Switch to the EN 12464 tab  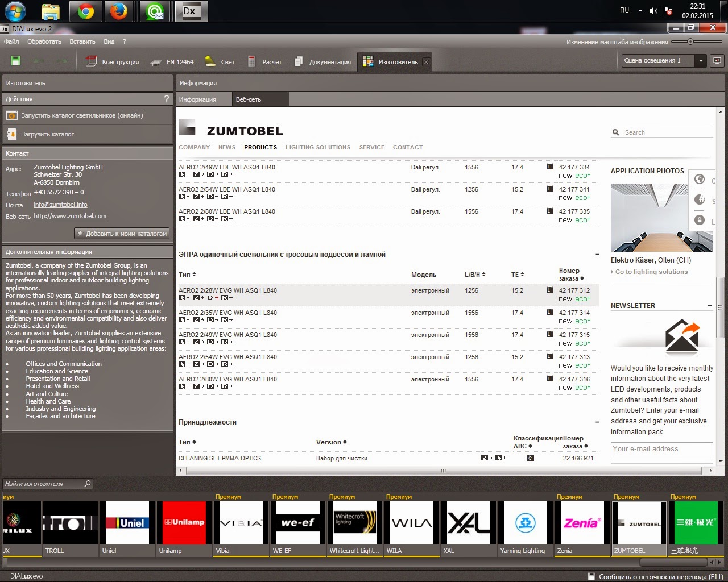(x=172, y=62)
